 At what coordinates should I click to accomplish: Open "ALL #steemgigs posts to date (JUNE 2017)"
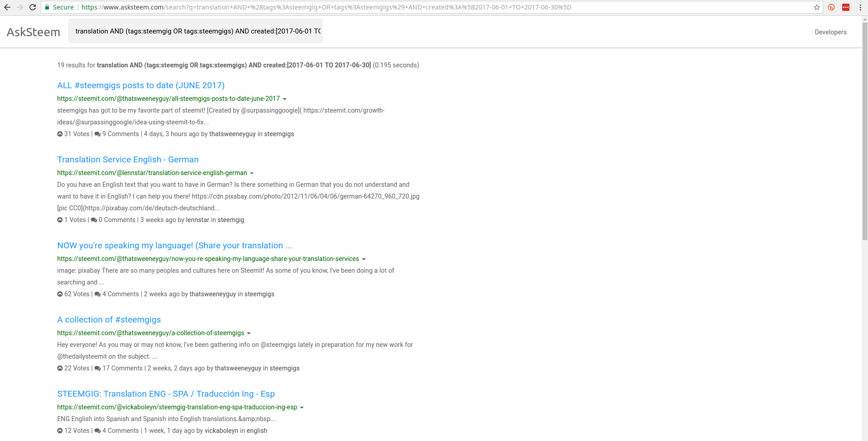click(141, 85)
